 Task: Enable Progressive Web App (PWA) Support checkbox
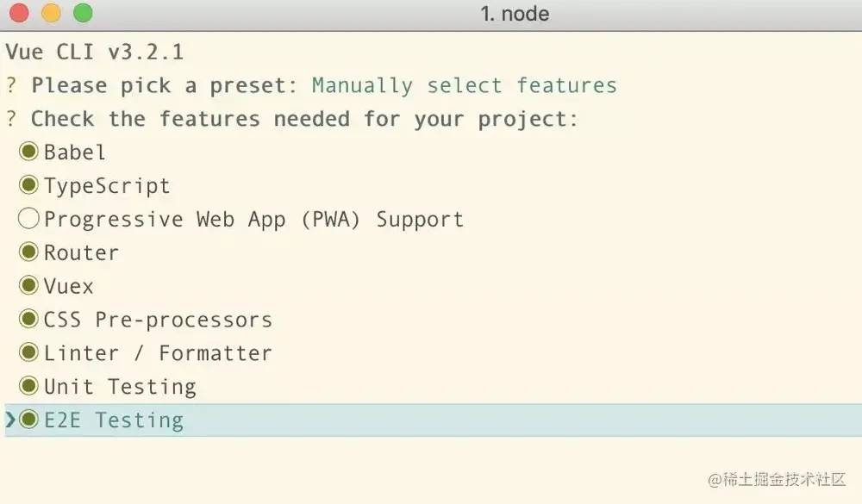coord(29,219)
